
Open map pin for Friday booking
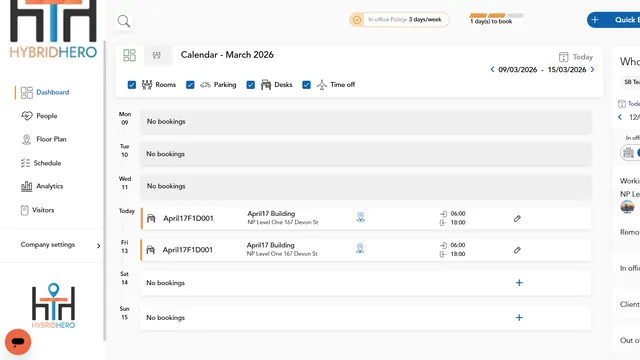click(x=360, y=249)
